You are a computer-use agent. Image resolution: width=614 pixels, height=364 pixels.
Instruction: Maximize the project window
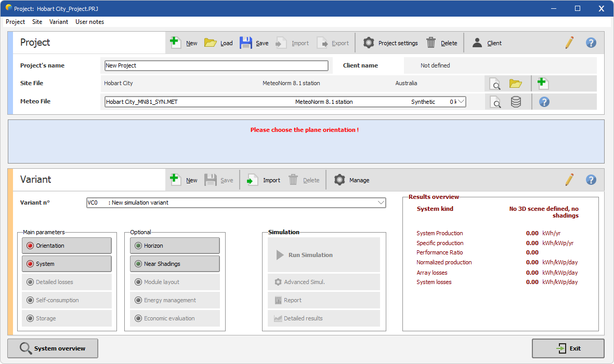pyautogui.click(x=577, y=8)
